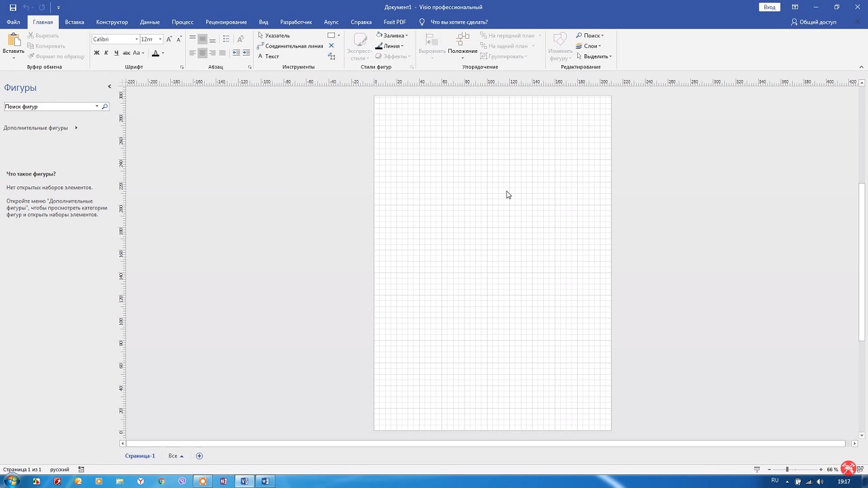The width and height of the screenshot is (868, 488).
Task: Save the document using the floppy icon
Action: point(13,7)
